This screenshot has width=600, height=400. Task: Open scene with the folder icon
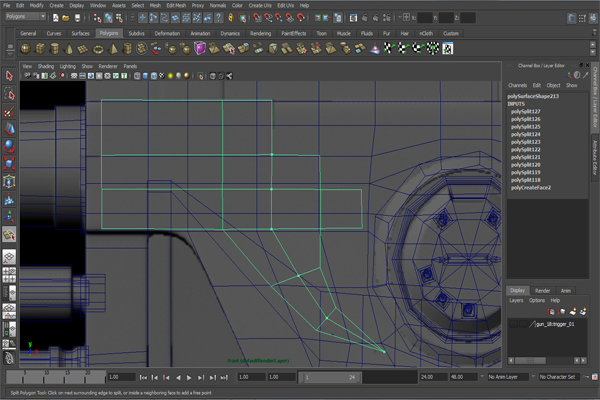[66, 18]
